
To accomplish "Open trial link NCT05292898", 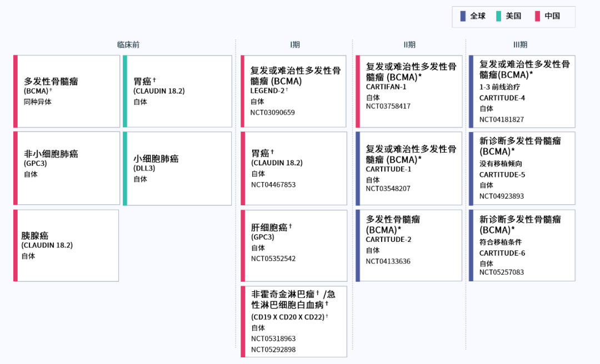I will point(273,350).
